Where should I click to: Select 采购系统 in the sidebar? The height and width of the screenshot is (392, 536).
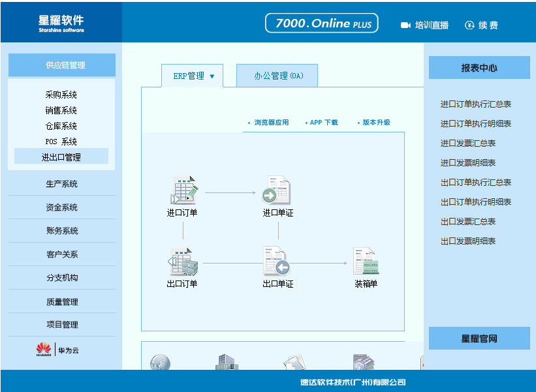pyautogui.click(x=61, y=95)
